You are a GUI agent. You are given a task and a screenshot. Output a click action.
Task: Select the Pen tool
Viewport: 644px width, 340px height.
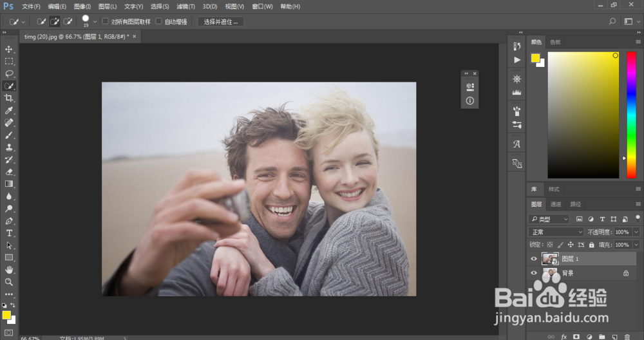point(8,221)
